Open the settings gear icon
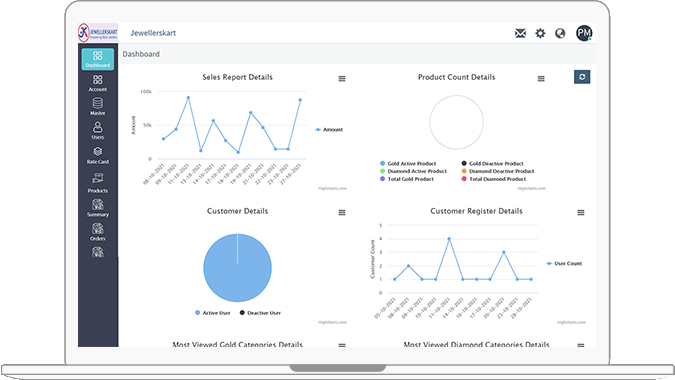The height and width of the screenshot is (380, 675). (x=540, y=33)
